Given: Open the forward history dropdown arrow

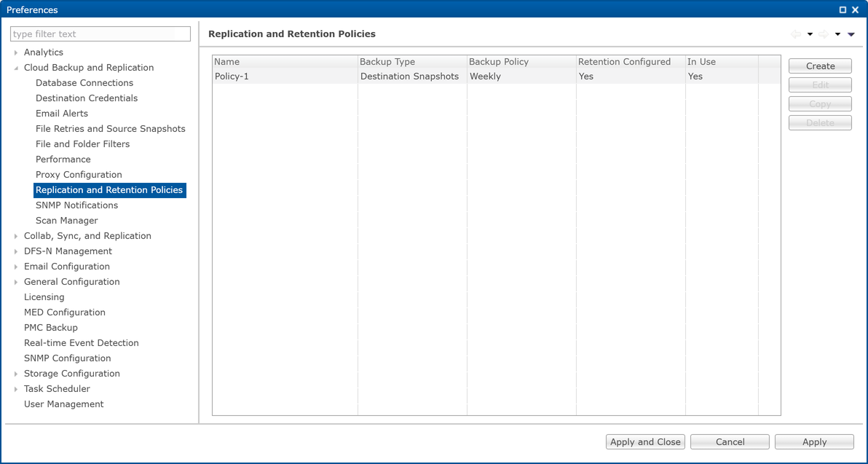Looking at the screenshot, I should (837, 34).
